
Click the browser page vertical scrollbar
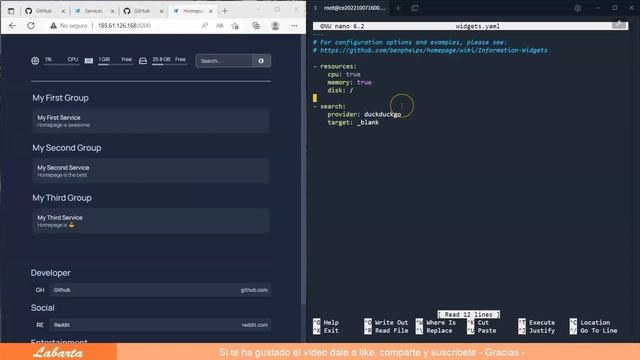303,169
